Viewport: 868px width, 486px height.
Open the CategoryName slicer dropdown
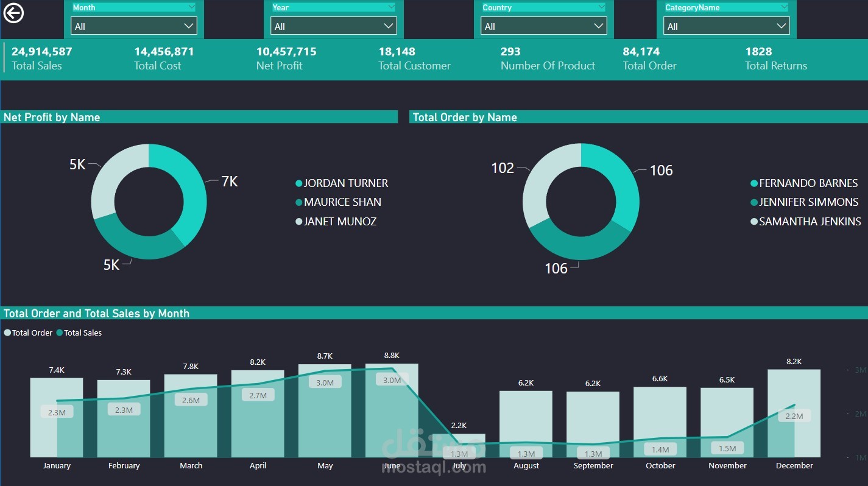727,26
